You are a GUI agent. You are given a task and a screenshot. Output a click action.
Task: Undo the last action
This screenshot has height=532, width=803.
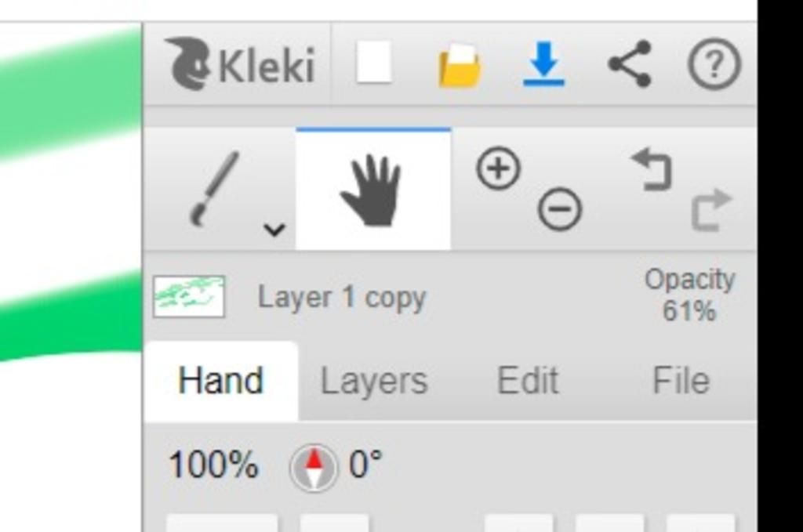pos(652,170)
